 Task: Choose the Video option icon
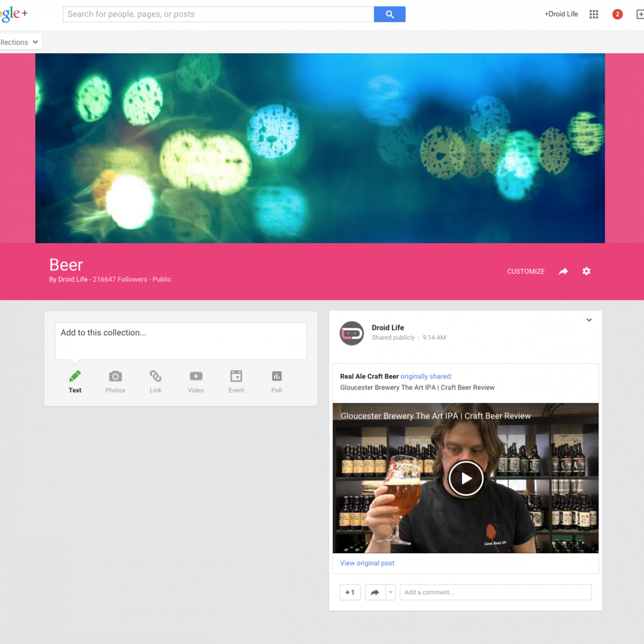196,382
